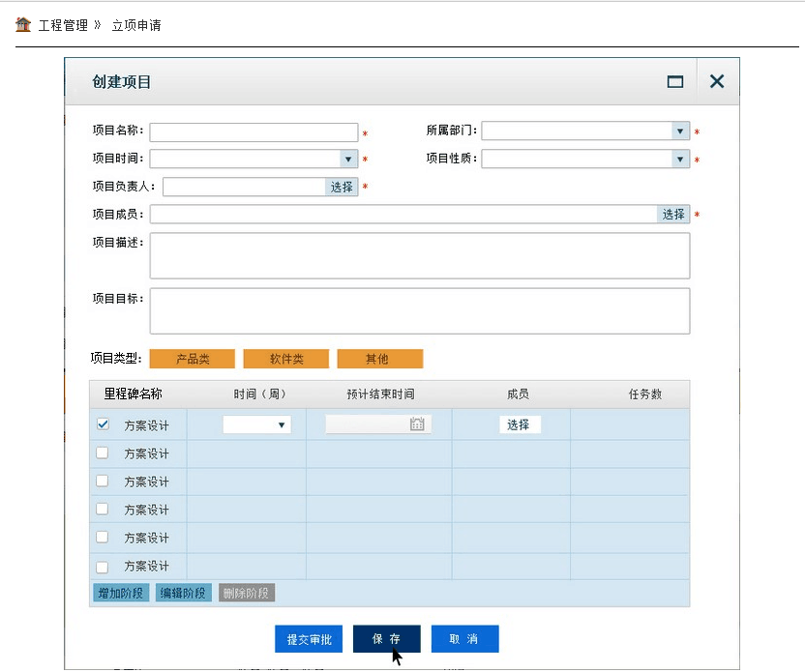Open the calendar picker for 预计结束时间
Image resolution: width=805 pixels, height=672 pixels.
tap(417, 424)
